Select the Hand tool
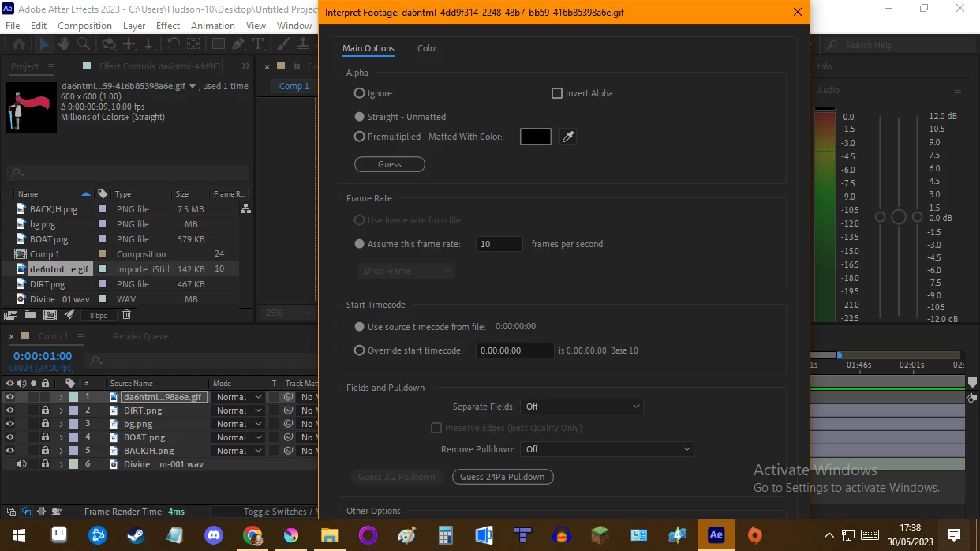Viewport: 980px width, 551px height. (63, 44)
